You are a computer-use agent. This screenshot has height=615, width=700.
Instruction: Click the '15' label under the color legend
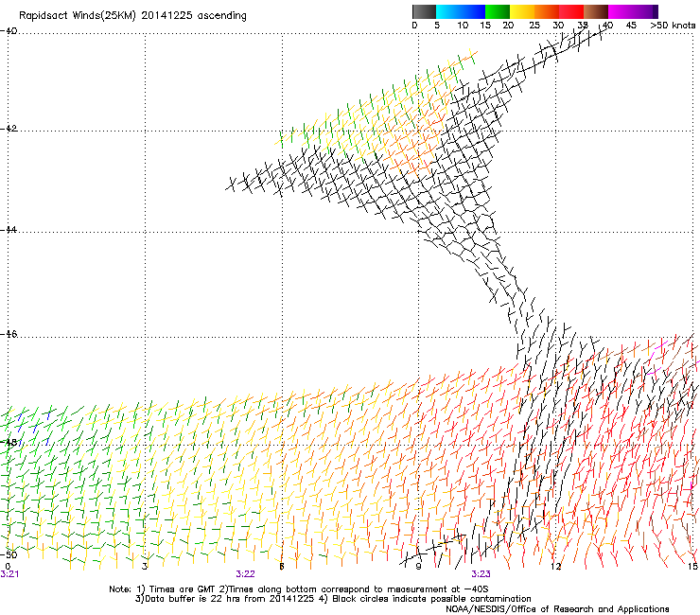[x=485, y=25]
